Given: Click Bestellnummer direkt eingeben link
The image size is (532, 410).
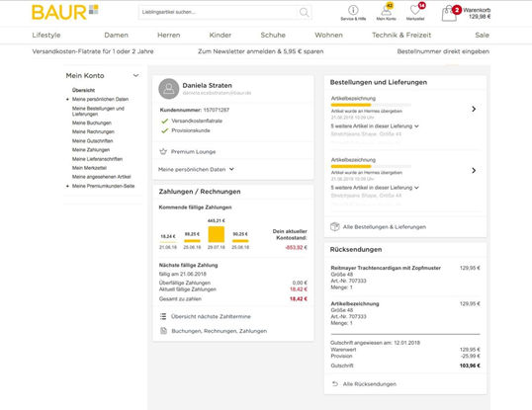Looking at the screenshot, I should point(443,51).
